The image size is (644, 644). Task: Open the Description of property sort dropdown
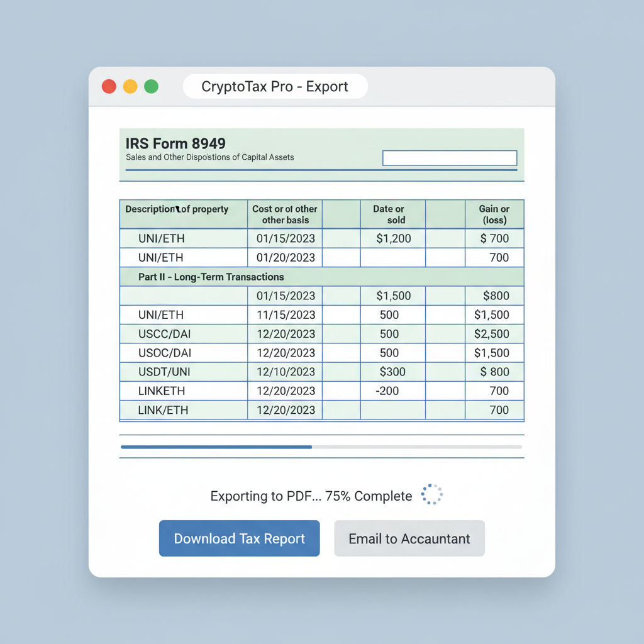click(x=182, y=214)
